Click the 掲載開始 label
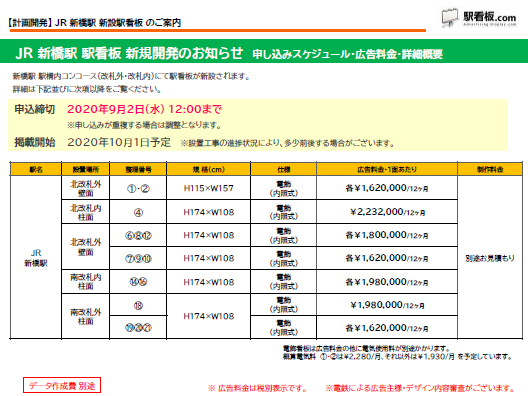Image resolution: width=528 pixels, height=396 pixels. (x=35, y=142)
